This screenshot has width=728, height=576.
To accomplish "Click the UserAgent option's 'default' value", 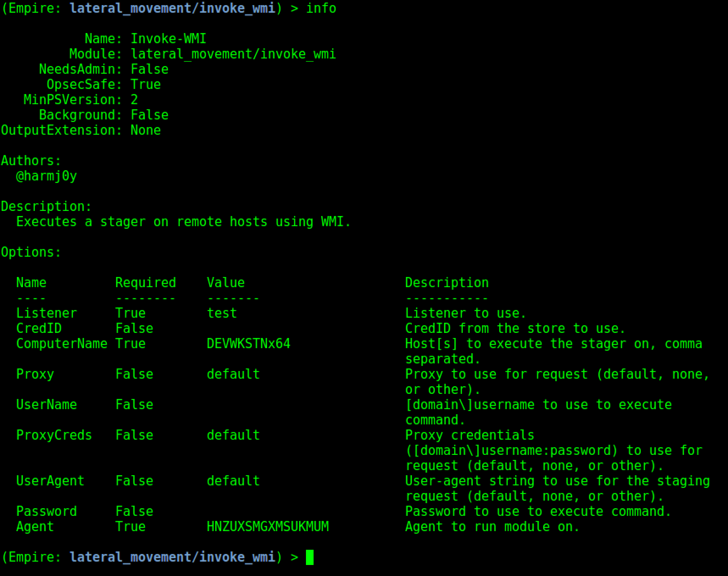I will [233, 481].
